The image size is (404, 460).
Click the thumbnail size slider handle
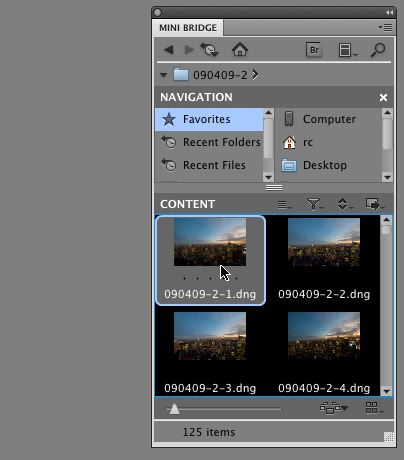(174, 409)
